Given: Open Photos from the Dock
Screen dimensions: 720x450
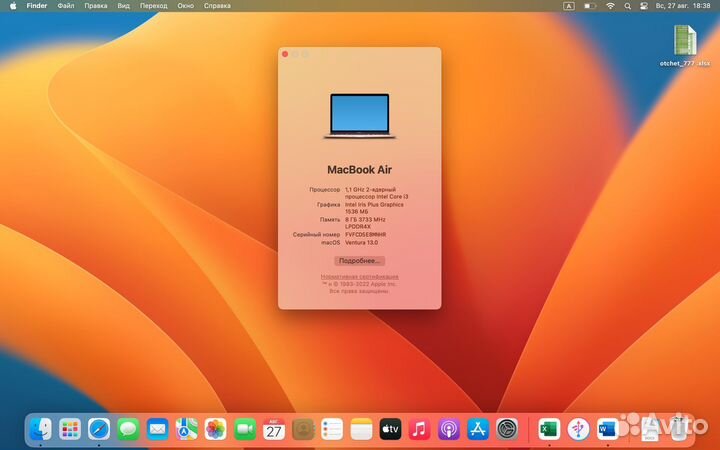Looking at the screenshot, I should pyautogui.click(x=215, y=430).
